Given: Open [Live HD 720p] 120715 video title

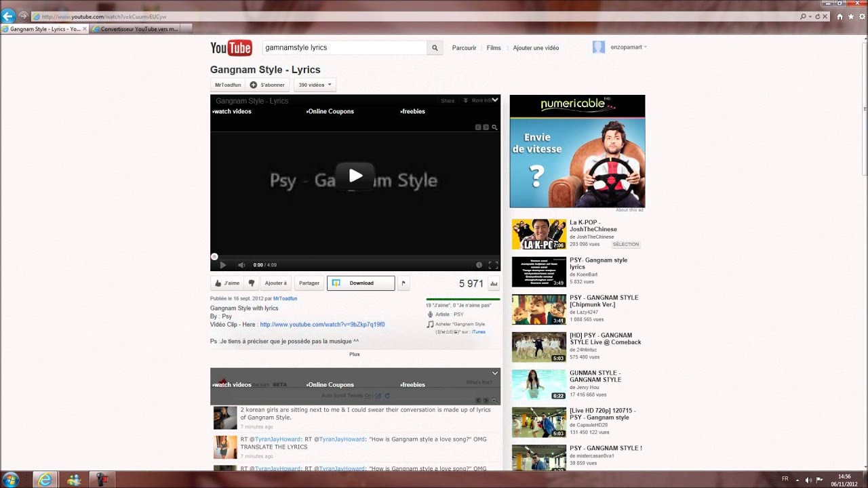Looking at the screenshot, I should tap(603, 414).
